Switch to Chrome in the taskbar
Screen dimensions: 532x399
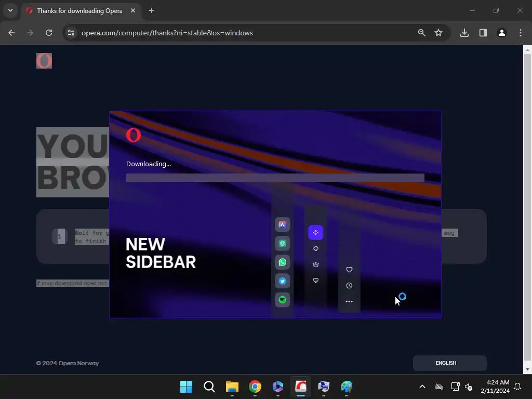[x=255, y=387]
